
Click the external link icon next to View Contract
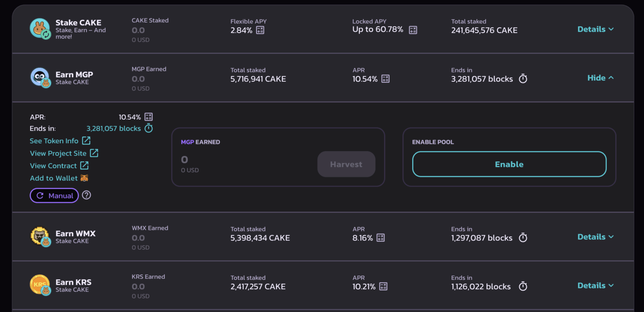(x=84, y=166)
